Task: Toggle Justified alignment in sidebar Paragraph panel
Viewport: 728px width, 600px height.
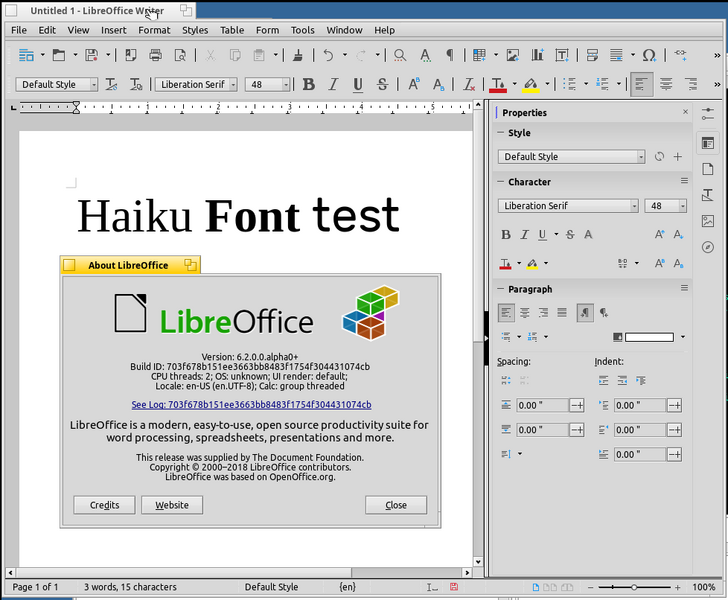Action: click(x=562, y=313)
